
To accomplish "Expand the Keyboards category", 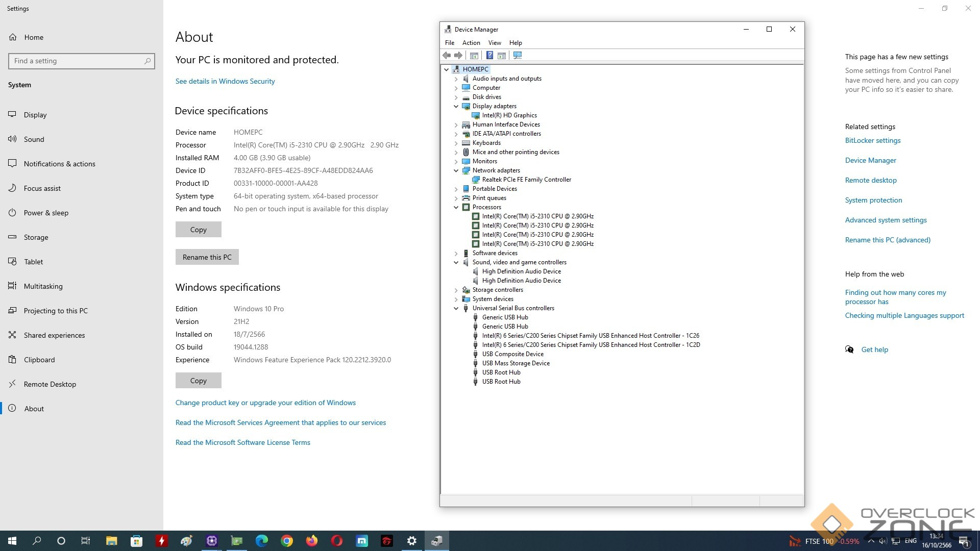I will [x=456, y=143].
